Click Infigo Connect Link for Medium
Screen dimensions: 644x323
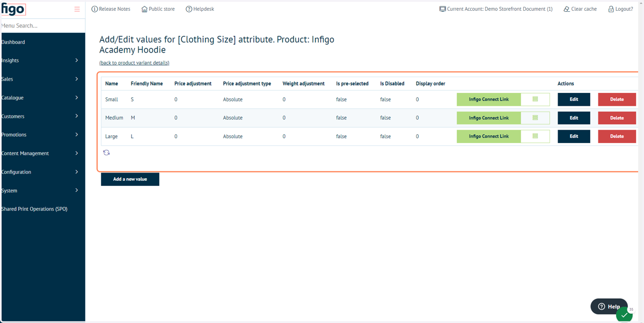pos(489,118)
